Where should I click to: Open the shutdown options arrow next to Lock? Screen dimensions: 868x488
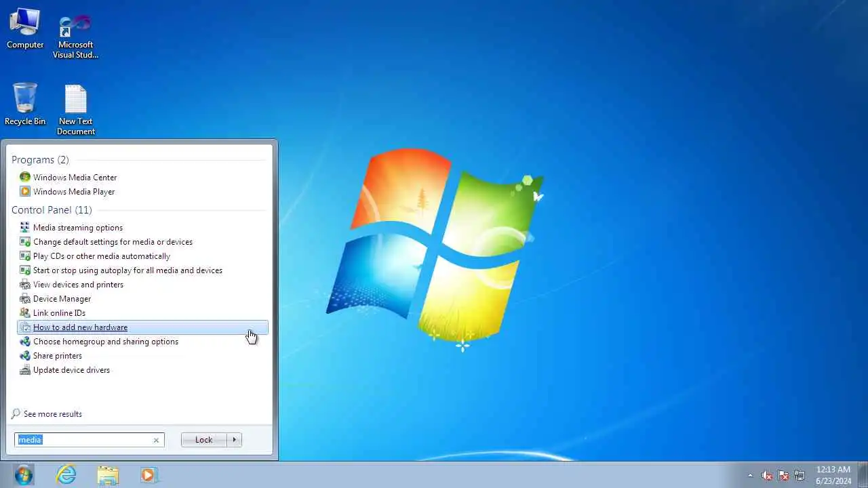235,440
